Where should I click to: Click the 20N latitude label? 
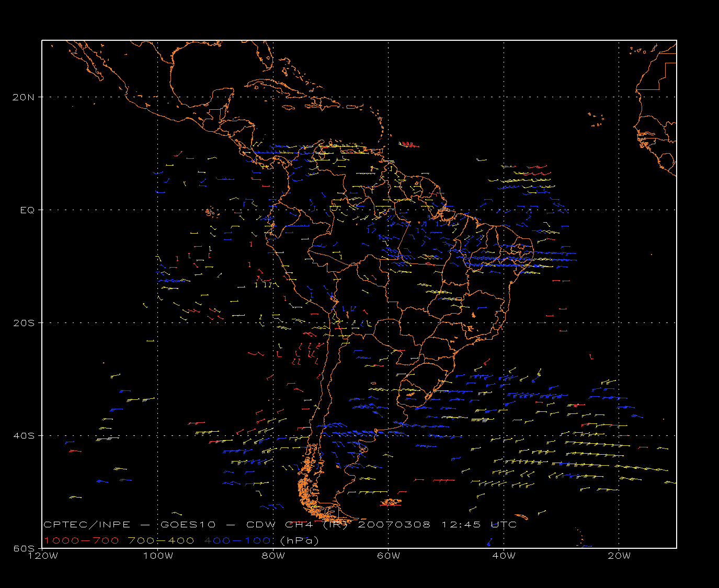click(x=24, y=97)
